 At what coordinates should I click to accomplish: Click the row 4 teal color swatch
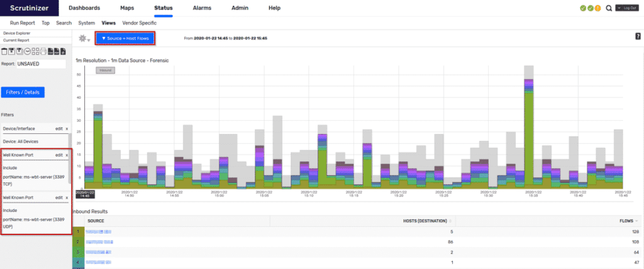point(78,262)
